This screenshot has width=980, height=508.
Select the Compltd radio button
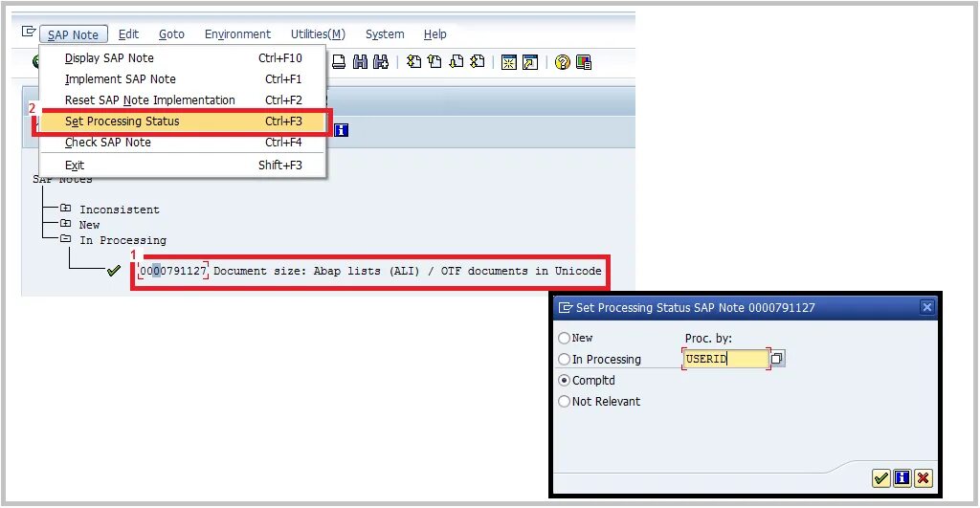pos(564,380)
